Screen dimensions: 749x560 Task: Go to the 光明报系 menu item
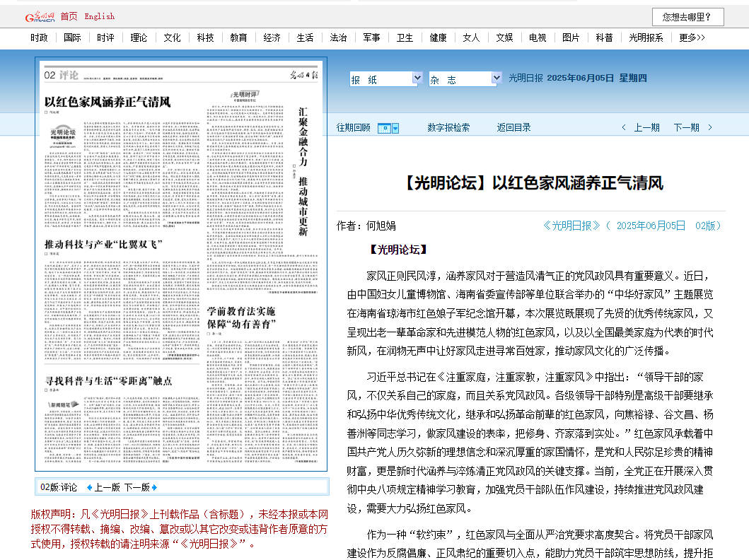(646, 38)
